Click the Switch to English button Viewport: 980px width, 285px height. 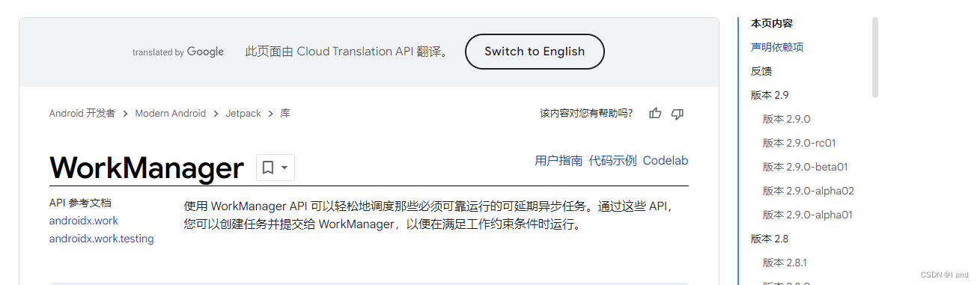click(x=535, y=52)
